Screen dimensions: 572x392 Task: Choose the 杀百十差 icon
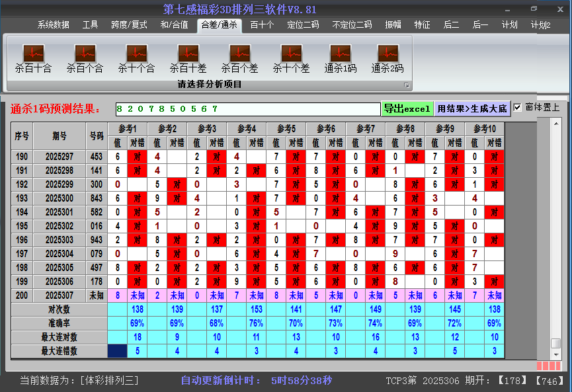188,54
